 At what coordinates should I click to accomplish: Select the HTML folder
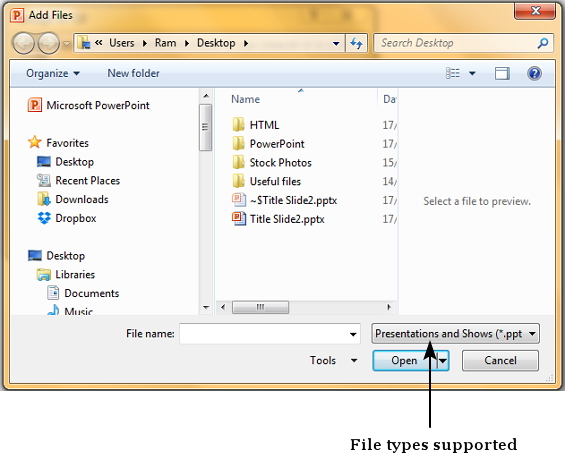(256, 125)
